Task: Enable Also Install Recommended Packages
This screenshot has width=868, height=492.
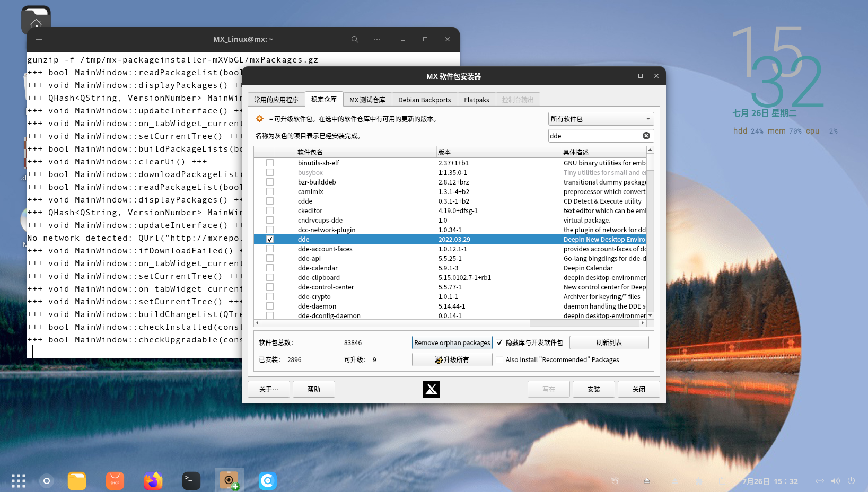Action: [x=499, y=359]
